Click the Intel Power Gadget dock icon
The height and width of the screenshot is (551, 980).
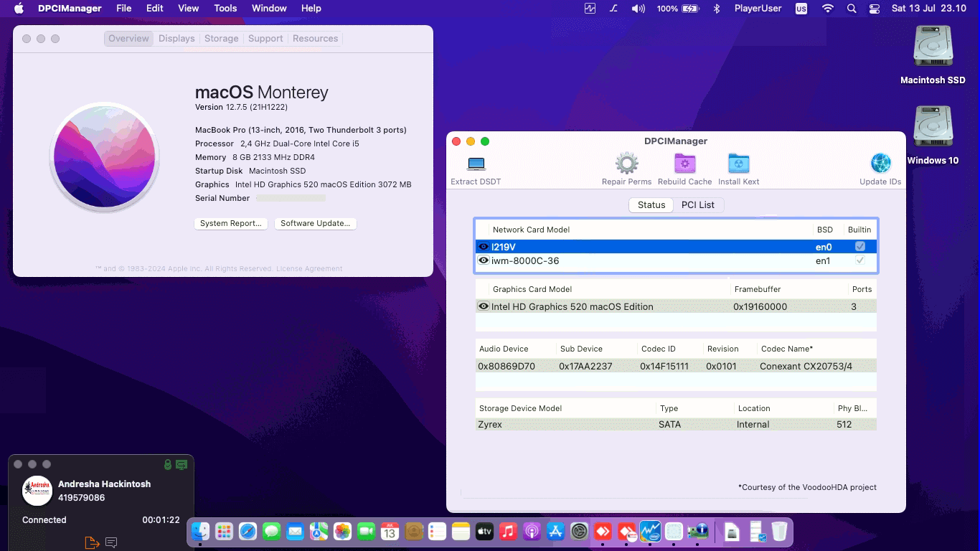click(650, 532)
